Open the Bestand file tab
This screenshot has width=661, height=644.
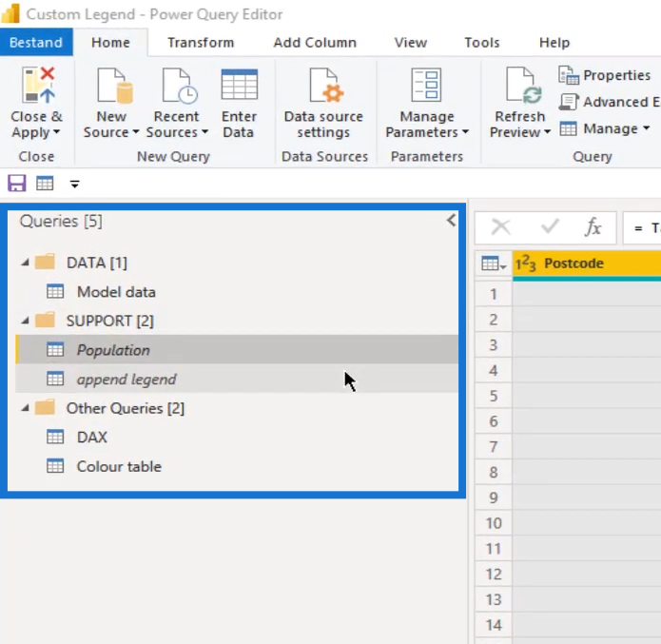click(36, 42)
